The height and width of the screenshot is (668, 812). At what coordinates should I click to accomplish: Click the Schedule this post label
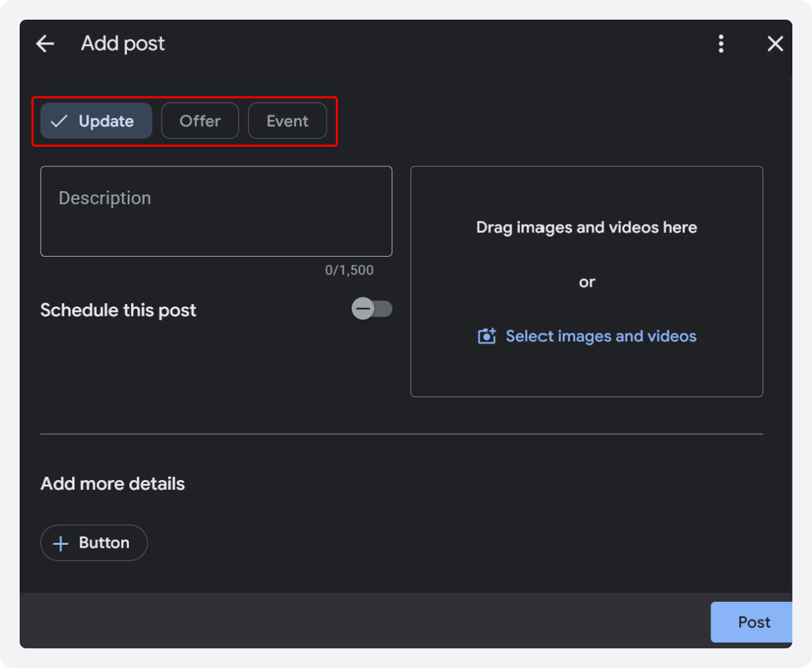[x=119, y=310]
